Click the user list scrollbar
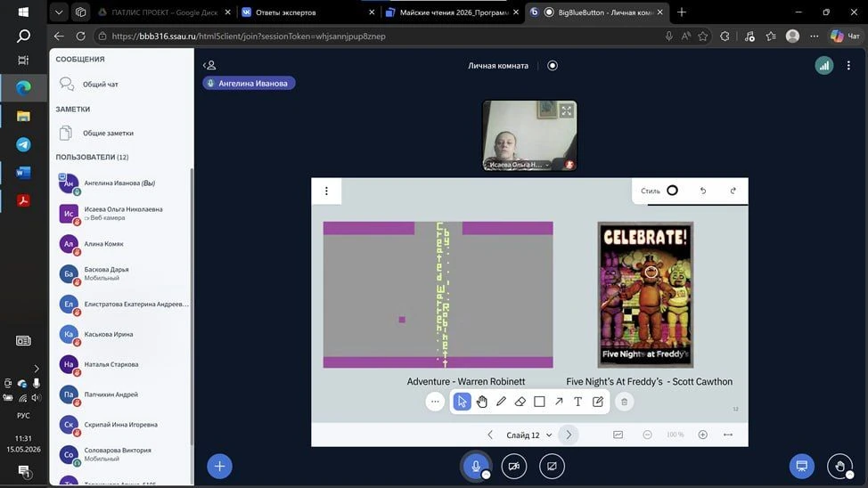Viewport: 868px width, 488px height. point(192,305)
